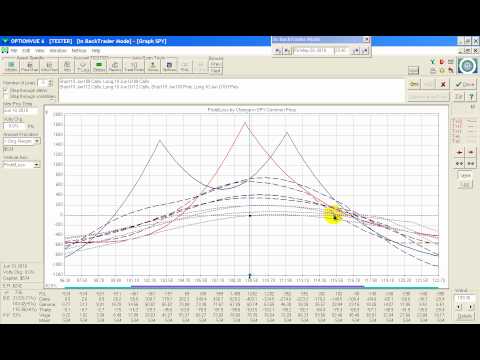Click the date field in the BackTrader window
The width and height of the screenshot is (480, 360).
tap(313, 51)
